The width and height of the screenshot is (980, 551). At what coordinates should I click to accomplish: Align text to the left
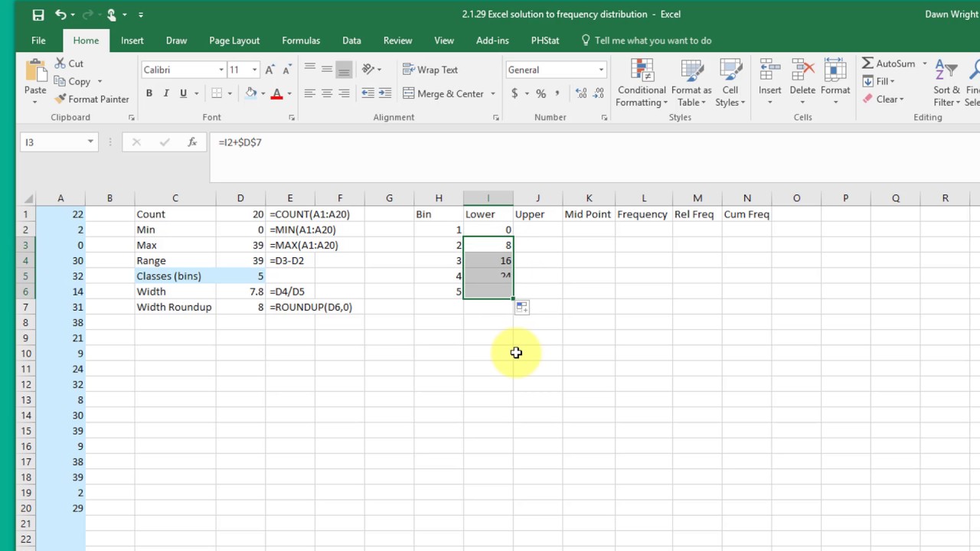coord(309,93)
